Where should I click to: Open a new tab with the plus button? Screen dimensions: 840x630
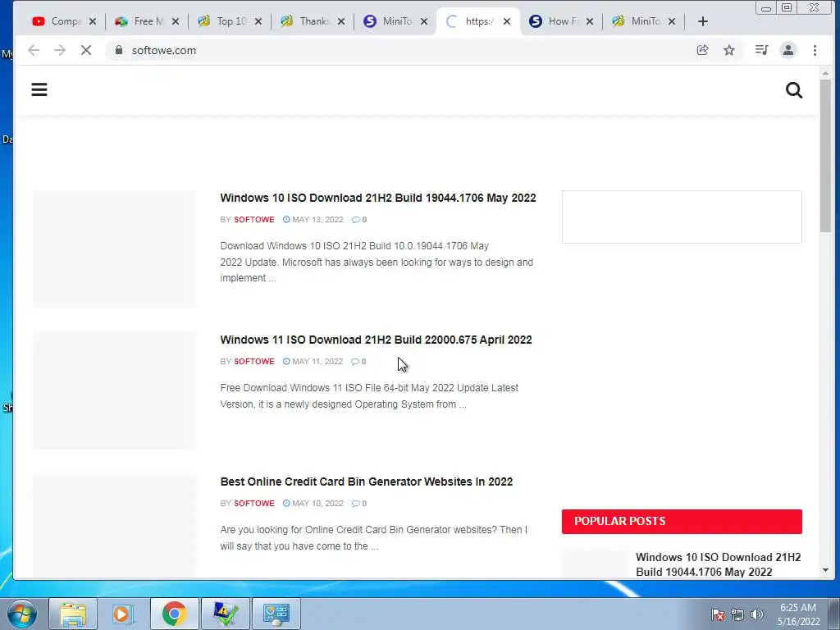tap(703, 21)
